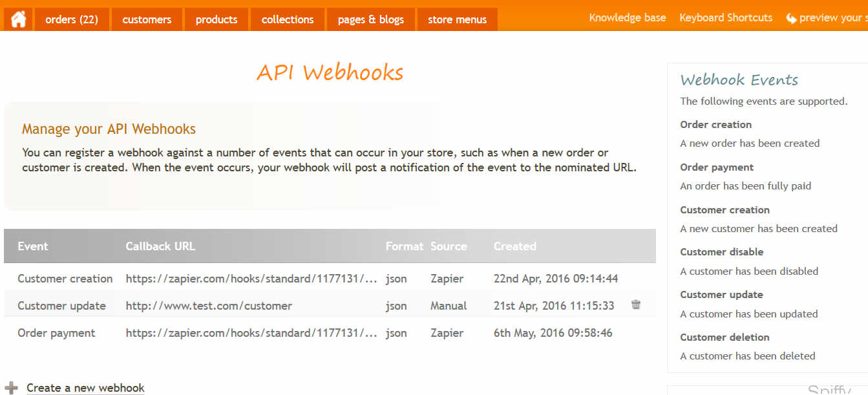Image resolution: width=868 pixels, height=395 pixels.
Task: Click the API Webhooks page title
Action: [330, 72]
